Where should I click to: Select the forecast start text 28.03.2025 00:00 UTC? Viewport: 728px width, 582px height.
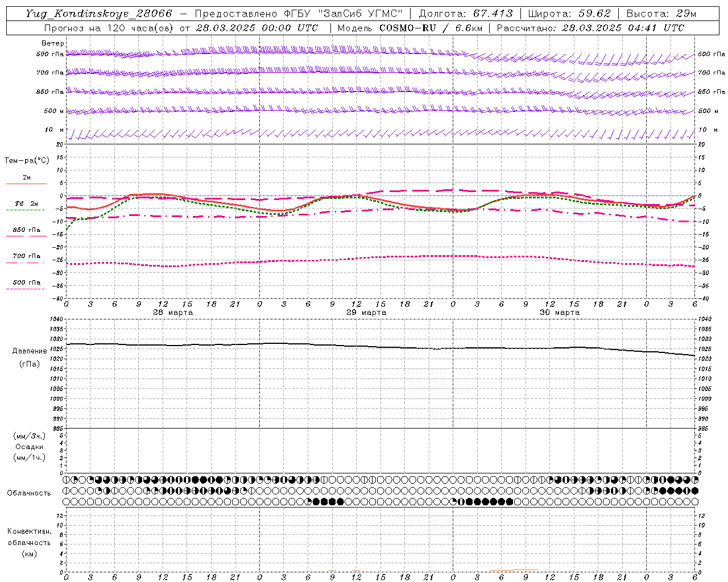pyautogui.click(x=257, y=28)
